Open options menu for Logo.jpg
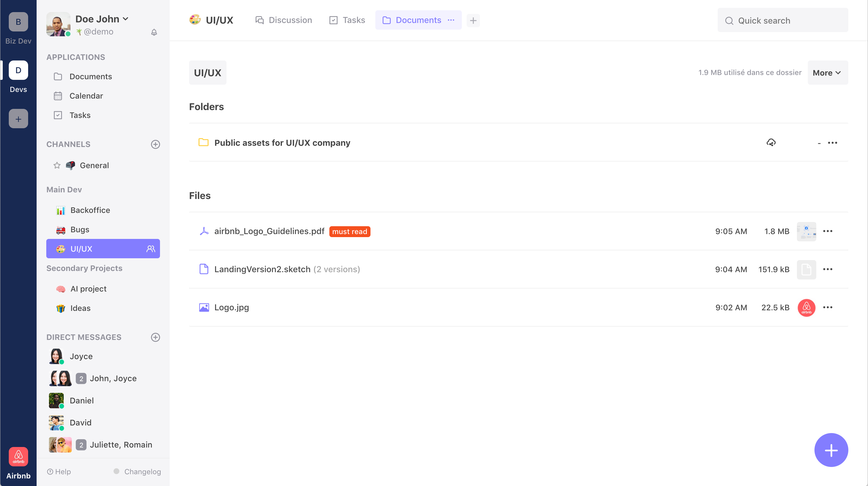The width and height of the screenshot is (868, 486). tap(827, 307)
